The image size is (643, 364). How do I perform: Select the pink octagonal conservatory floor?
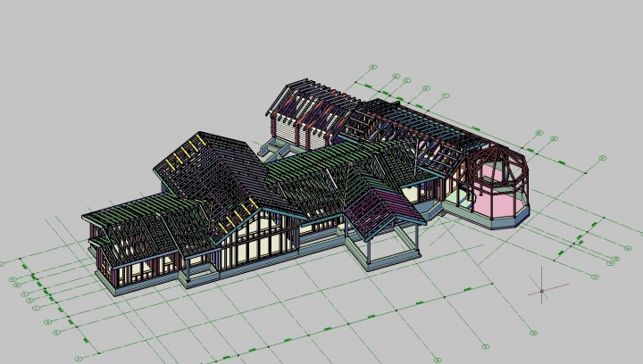pos(497,204)
